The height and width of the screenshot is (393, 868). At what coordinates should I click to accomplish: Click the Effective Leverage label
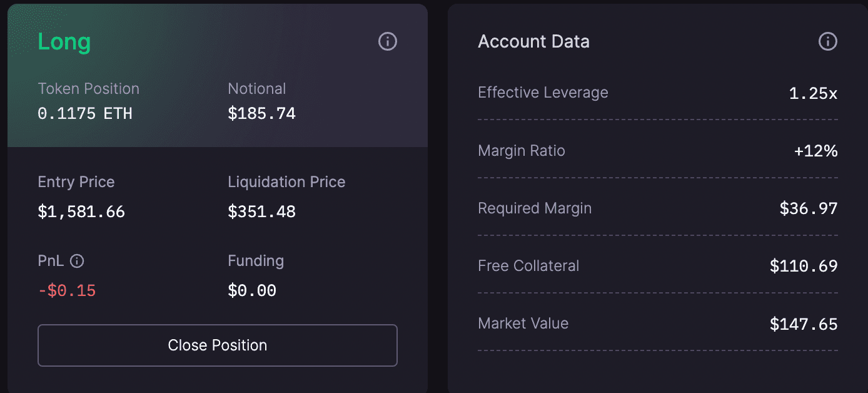543,93
